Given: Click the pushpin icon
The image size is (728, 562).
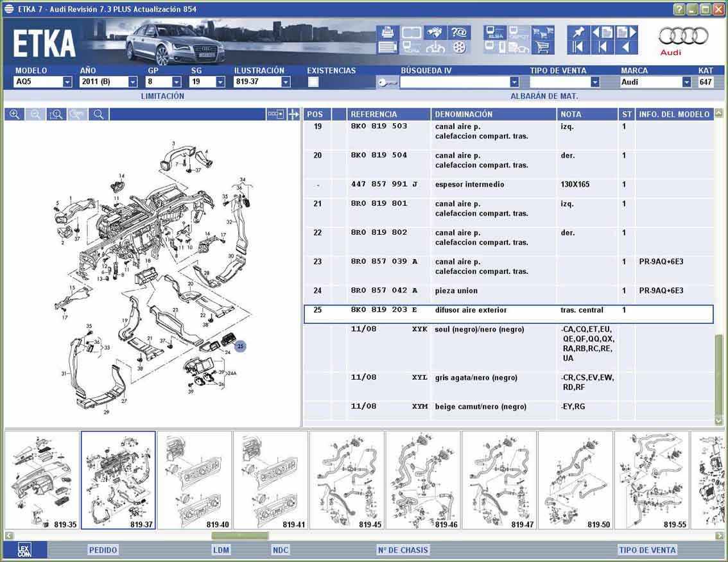Looking at the screenshot, I should tap(578, 33).
